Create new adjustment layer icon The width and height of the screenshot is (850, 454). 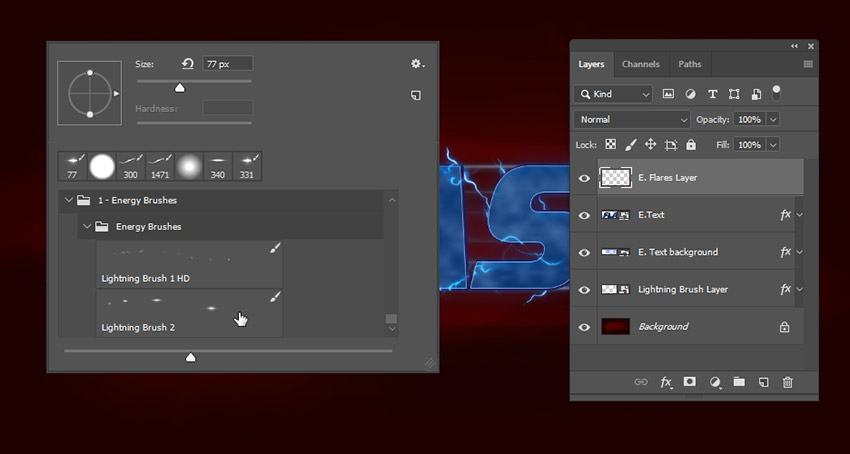click(x=715, y=382)
